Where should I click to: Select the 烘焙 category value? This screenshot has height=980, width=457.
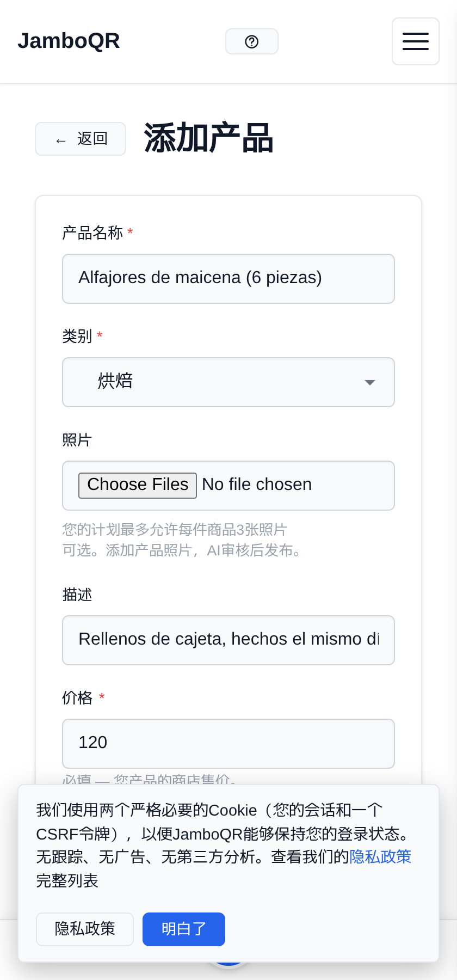click(x=115, y=381)
